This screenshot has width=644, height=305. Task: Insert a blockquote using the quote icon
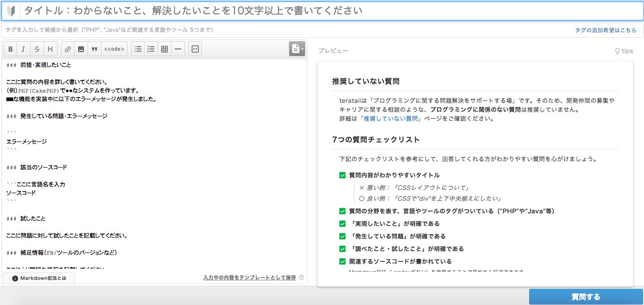click(x=94, y=49)
